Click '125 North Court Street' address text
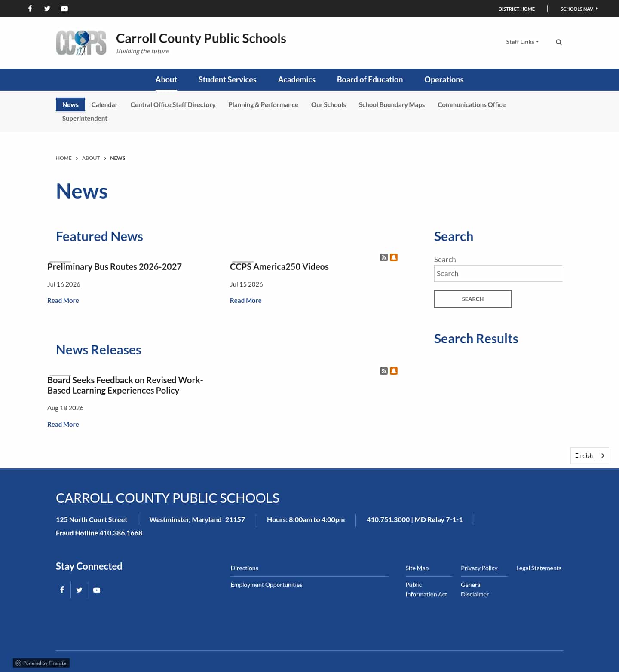 [x=92, y=519]
